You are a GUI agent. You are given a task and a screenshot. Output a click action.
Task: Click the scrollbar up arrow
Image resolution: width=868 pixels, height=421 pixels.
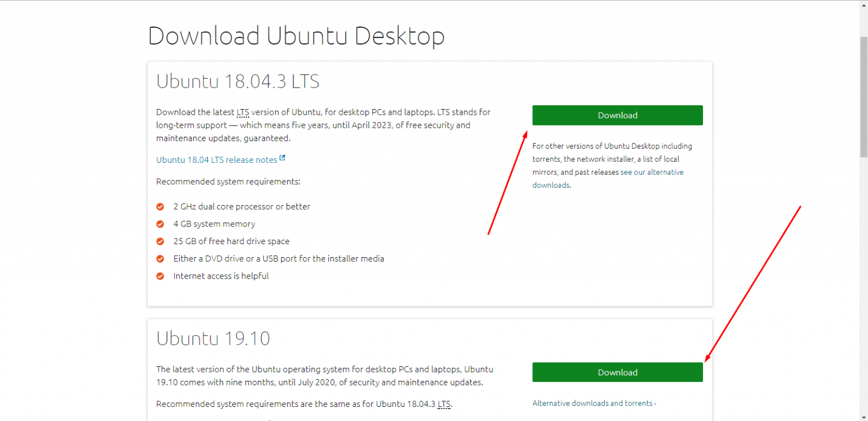click(x=863, y=5)
